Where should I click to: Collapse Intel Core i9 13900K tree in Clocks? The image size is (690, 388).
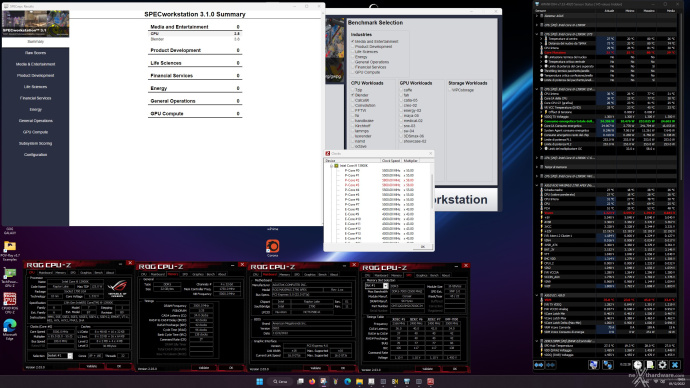coord(331,166)
